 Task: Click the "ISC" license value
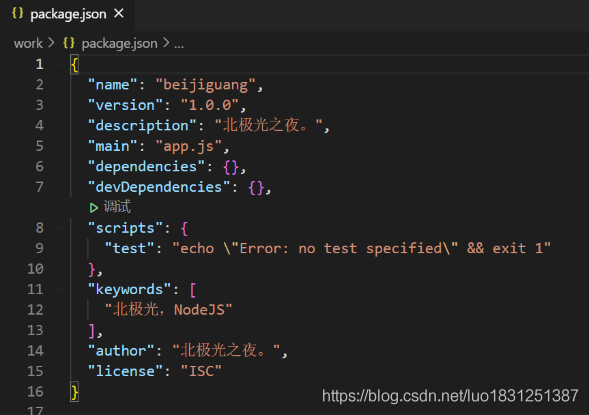coord(201,371)
